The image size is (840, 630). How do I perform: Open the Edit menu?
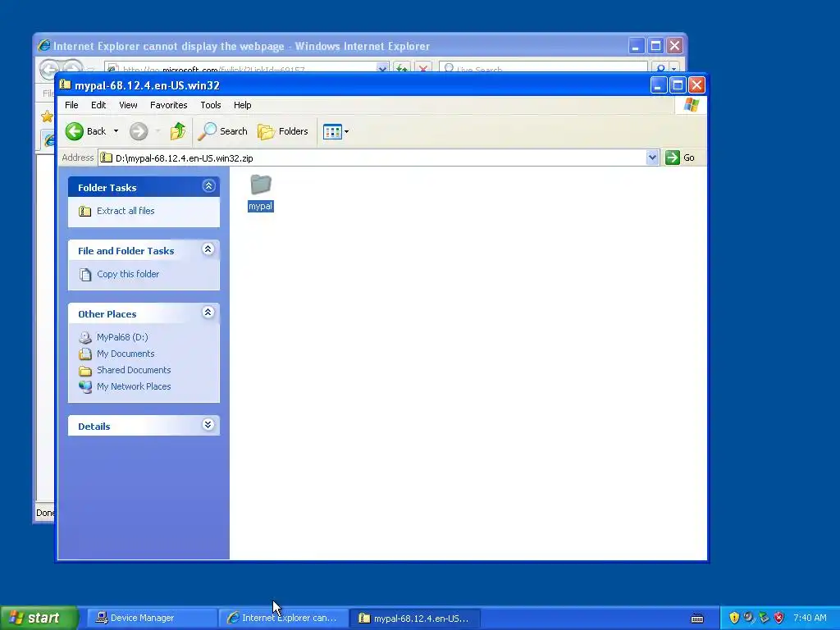pos(98,105)
